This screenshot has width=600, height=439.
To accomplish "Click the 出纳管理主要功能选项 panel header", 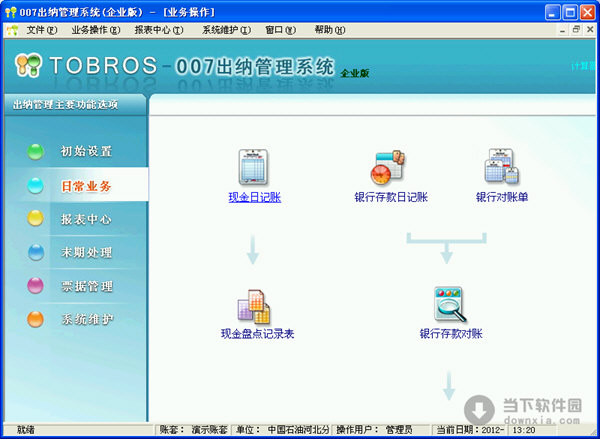I will pyautogui.click(x=75, y=104).
